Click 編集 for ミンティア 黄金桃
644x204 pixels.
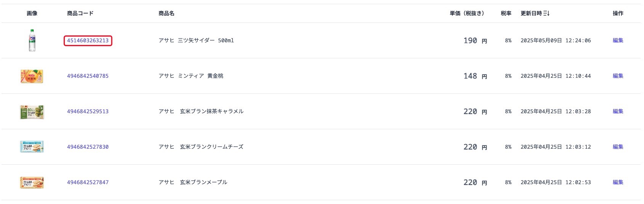click(618, 76)
